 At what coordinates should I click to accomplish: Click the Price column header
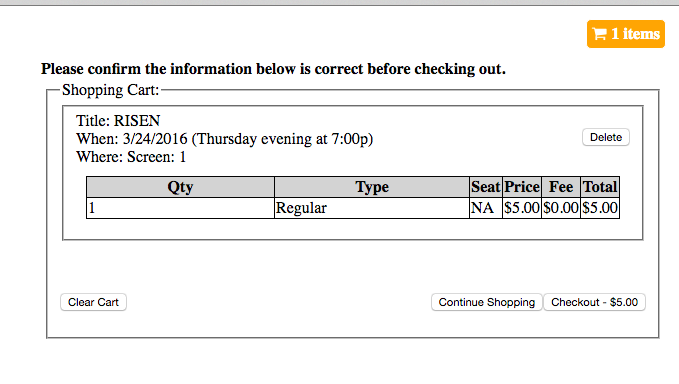[x=522, y=187]
